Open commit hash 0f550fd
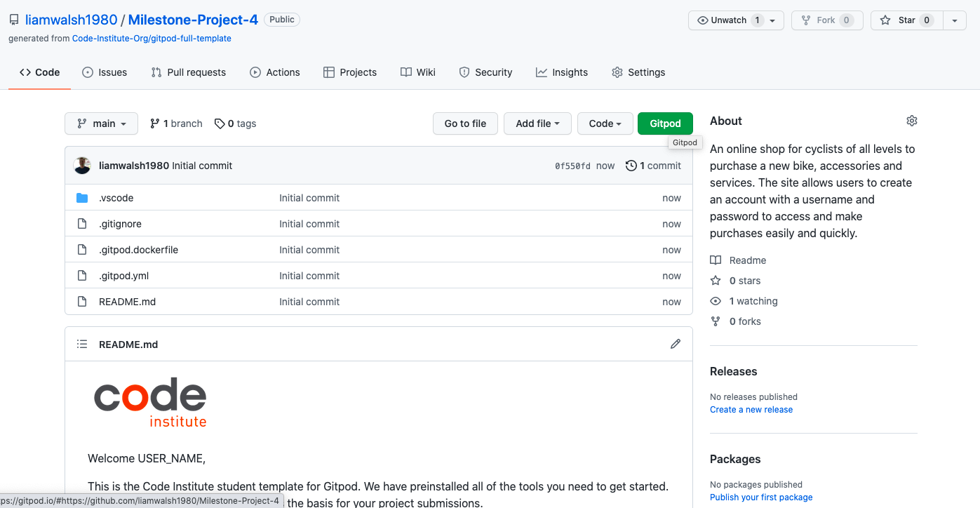The image size is (980, 508). (572, 166)
